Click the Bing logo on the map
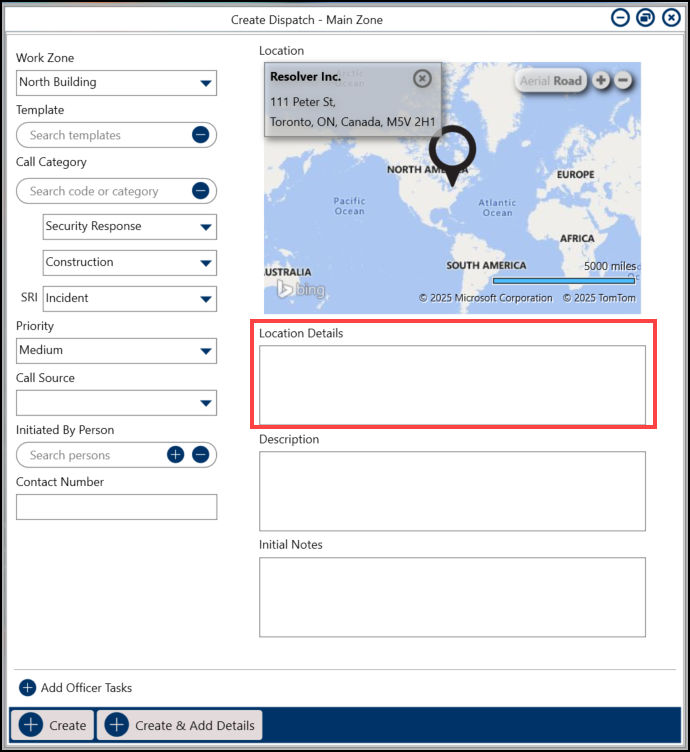 coord(301,289)
